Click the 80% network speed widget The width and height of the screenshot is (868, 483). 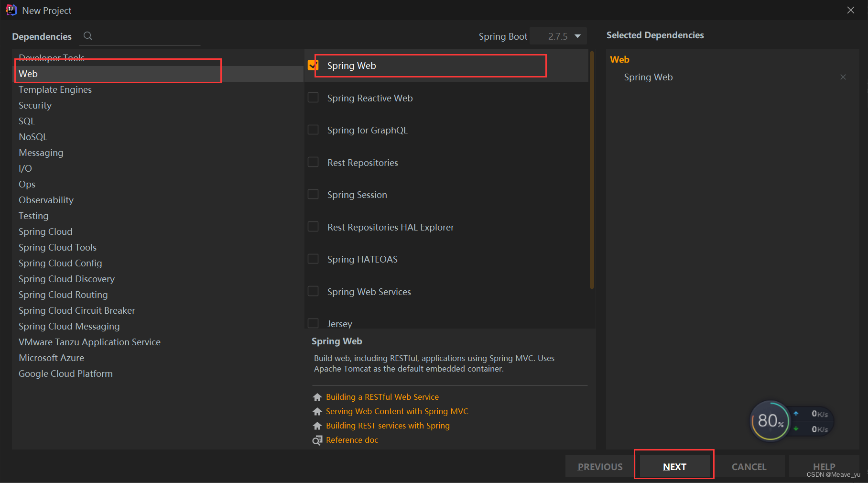pos(791,421)
